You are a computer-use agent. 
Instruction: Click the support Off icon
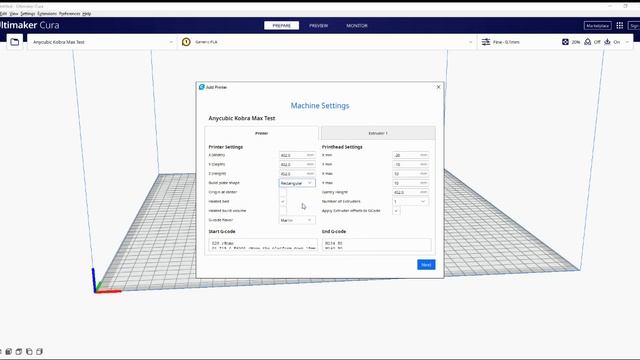coord(588,42)
